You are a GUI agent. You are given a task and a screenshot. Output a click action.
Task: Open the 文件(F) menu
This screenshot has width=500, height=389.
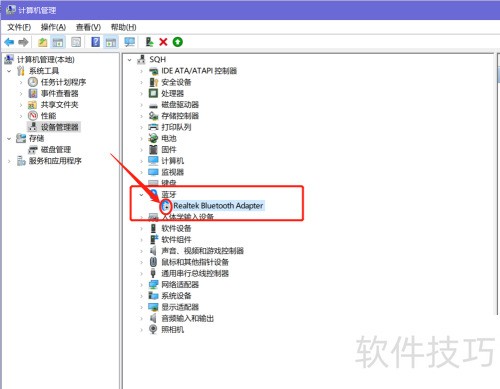19,27
